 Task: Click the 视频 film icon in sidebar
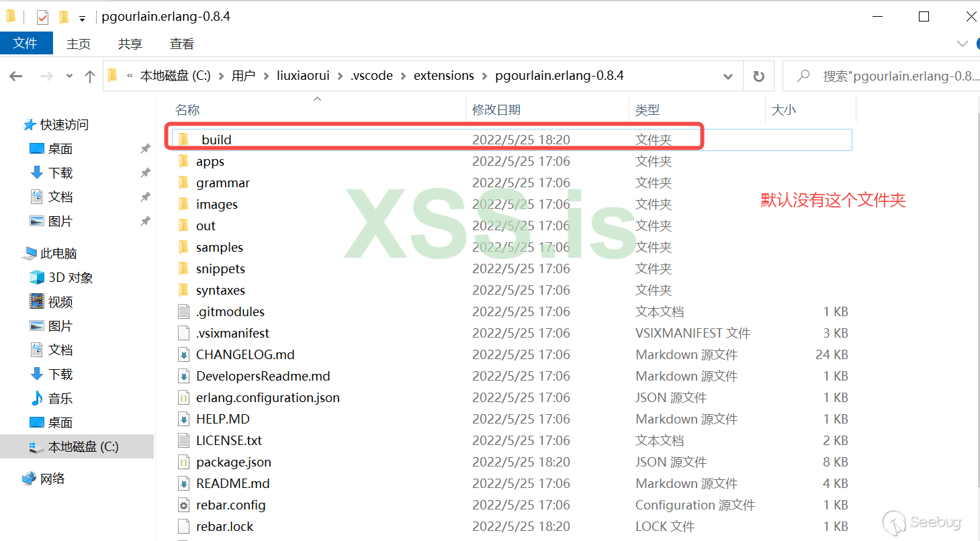(x=37, y=302)
